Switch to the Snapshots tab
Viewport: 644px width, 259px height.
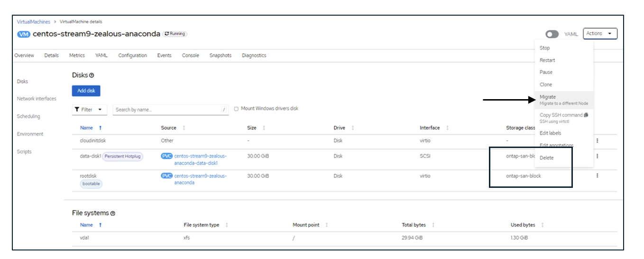220,55
